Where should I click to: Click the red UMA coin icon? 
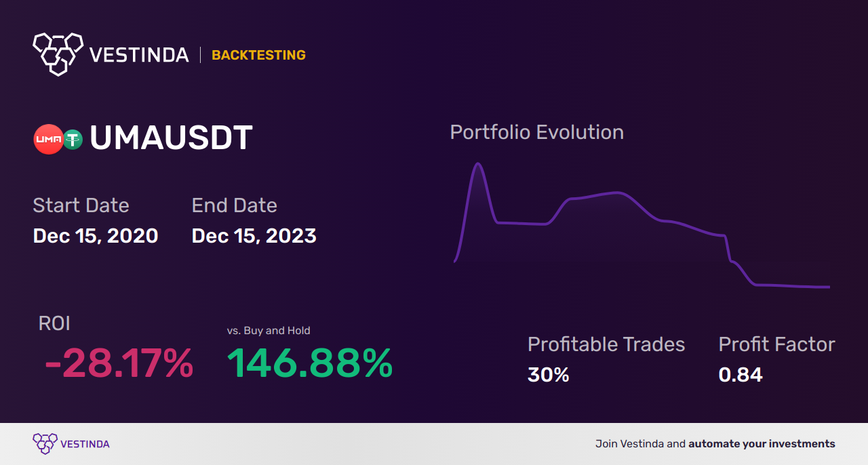click(x=48, y=139)
